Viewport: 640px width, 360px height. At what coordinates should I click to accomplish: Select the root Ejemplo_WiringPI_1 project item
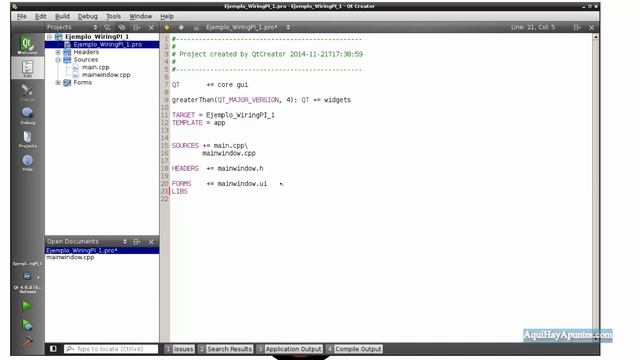click(97, 37)
